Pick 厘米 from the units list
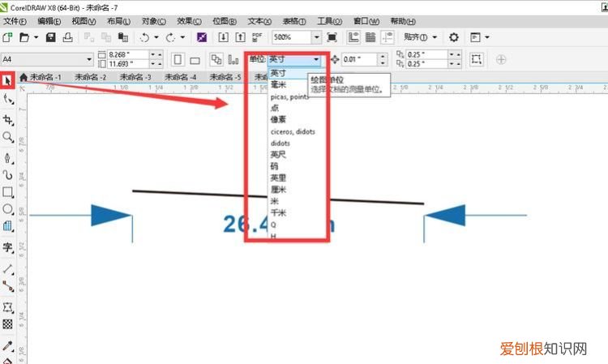The image size is (608, 364). tap(278, 190)
